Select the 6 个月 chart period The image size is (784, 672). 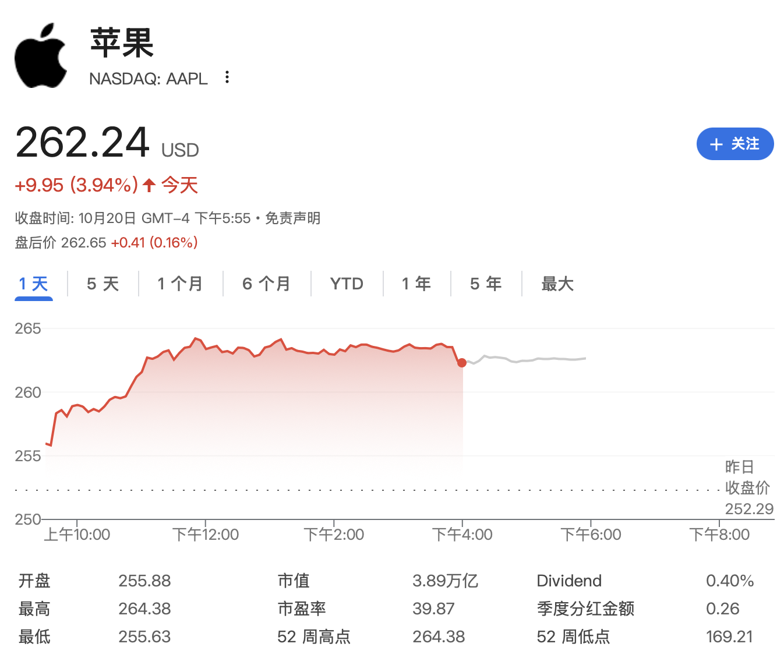[x=267, y=284]
